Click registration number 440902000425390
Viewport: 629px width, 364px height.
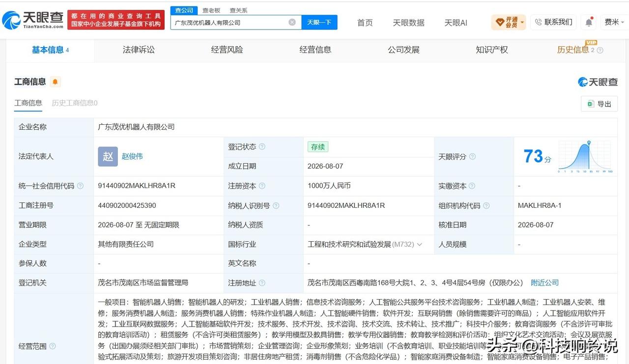click(x=127, y=205)
